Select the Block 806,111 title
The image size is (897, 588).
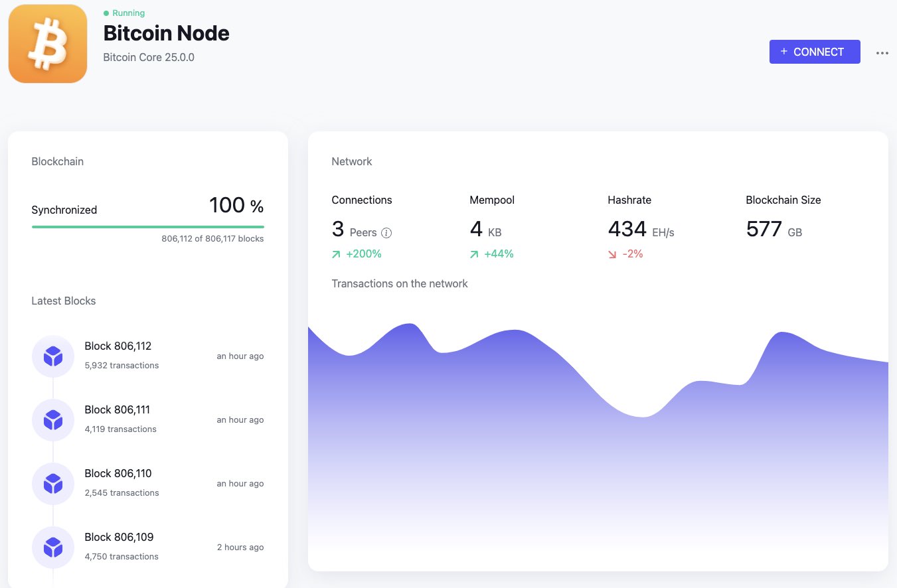coord(118,409)
